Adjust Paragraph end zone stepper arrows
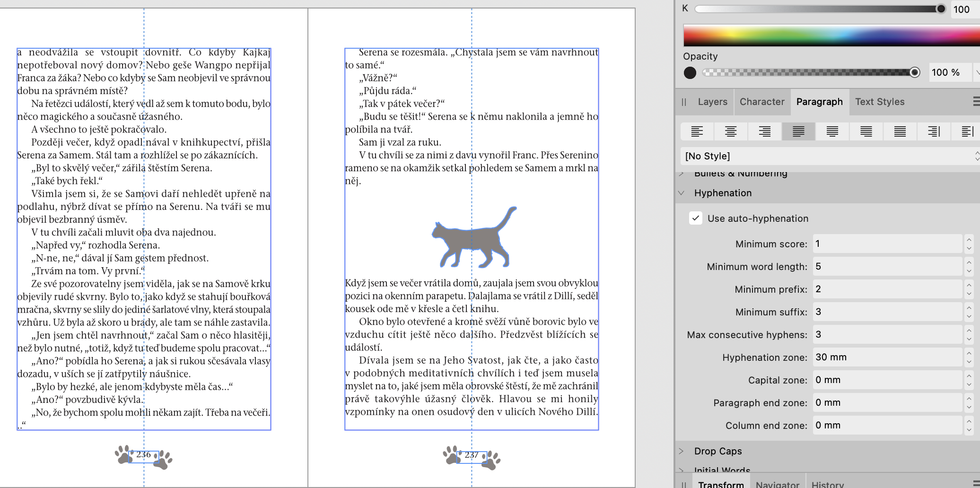The image size is (980, 488). [969, 403]
